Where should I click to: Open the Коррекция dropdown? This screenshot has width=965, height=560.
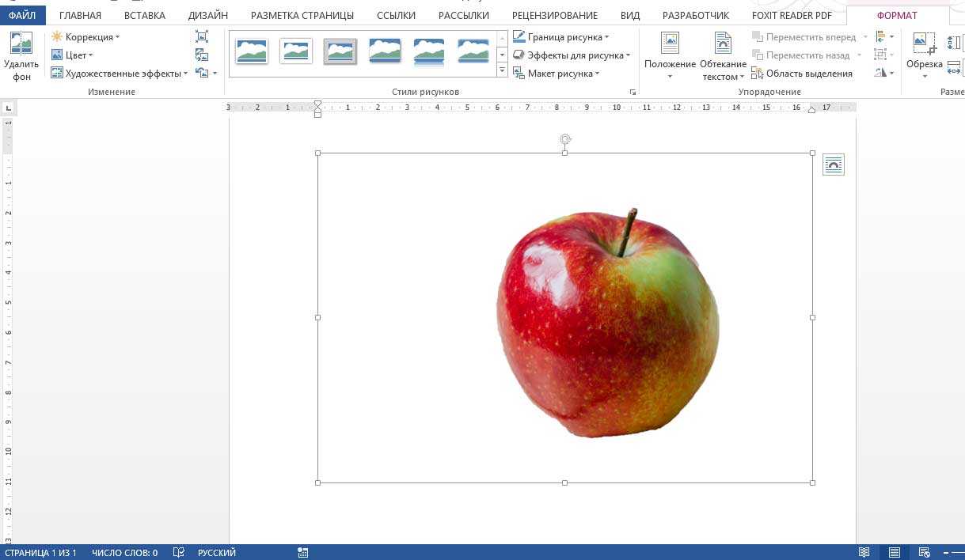click(85, 37)
